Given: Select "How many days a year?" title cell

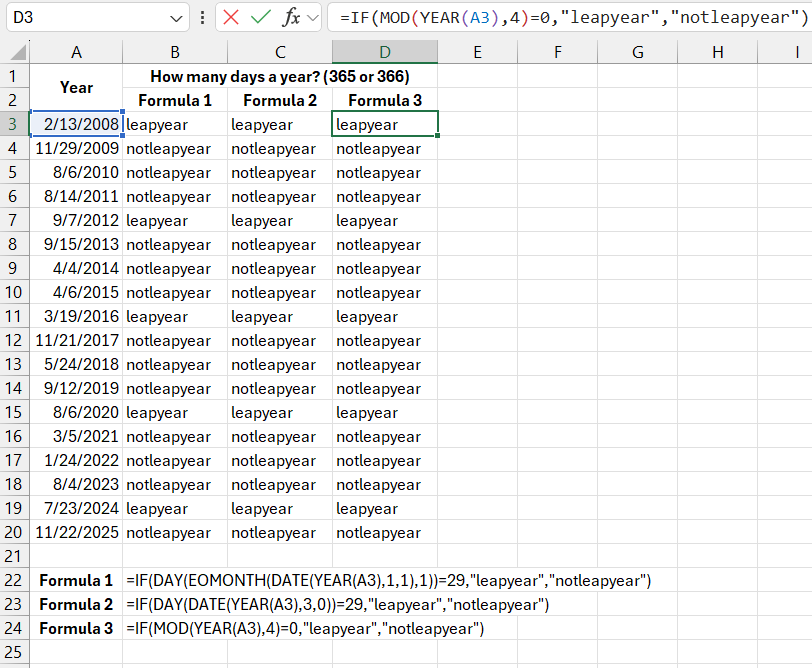Looking at the screenshot, I should click(280, 76).
